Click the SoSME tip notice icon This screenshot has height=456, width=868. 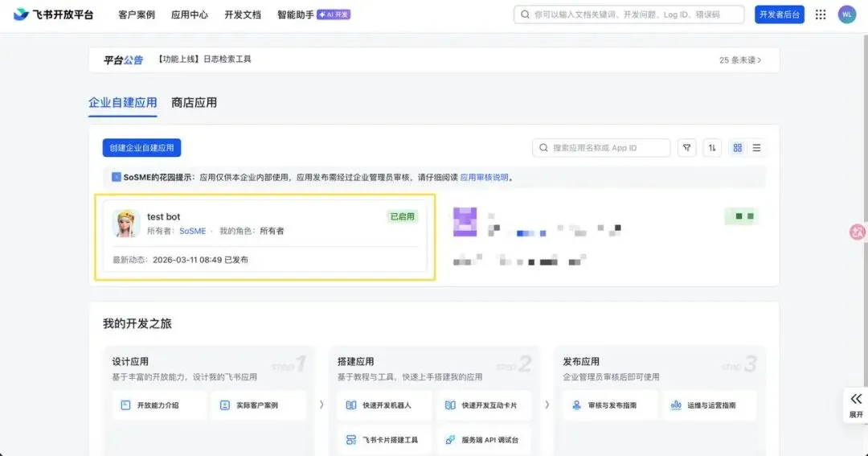click(117, 177)
